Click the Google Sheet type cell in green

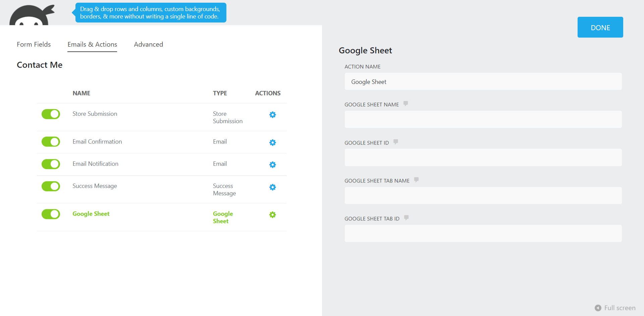point(223,217)
